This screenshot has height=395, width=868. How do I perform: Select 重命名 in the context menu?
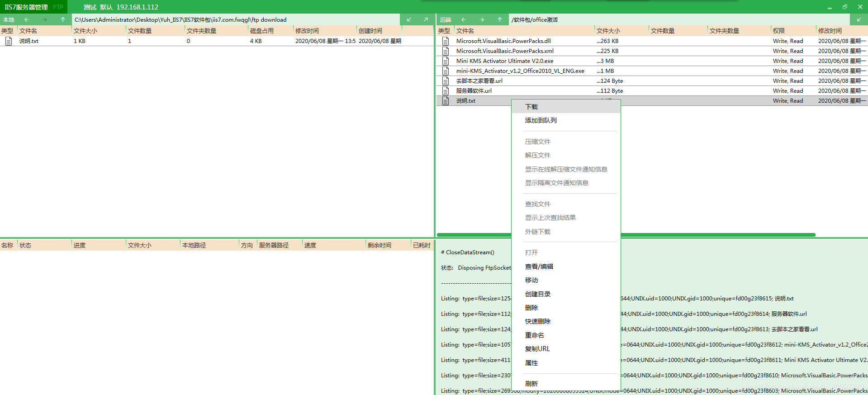tap(566, 335)
